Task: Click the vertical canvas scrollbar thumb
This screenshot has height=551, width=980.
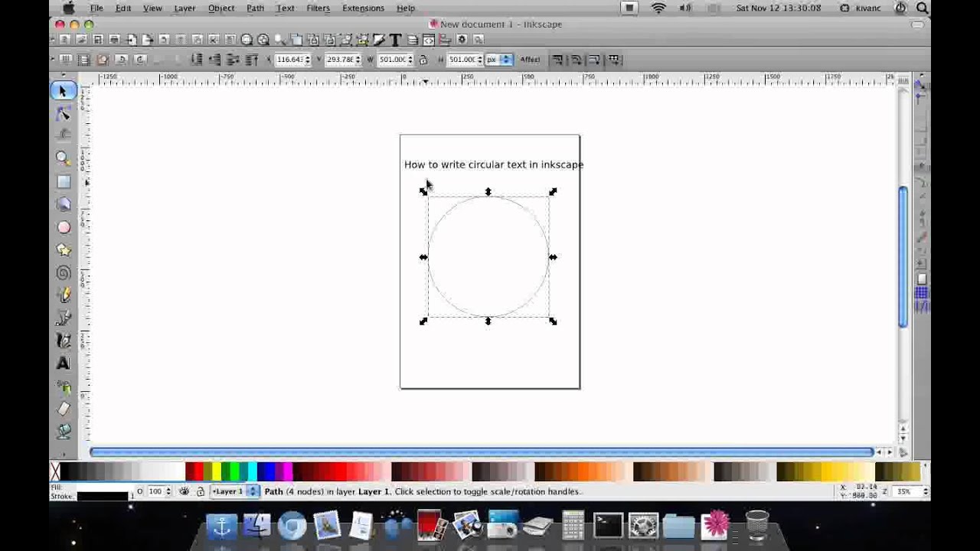Action: click(903, 257)
